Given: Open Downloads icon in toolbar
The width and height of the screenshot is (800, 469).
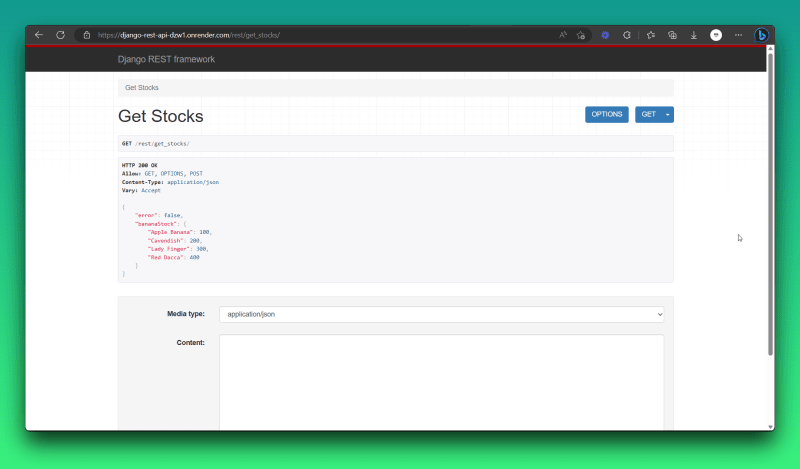Looking at the screenshot, I should [x=694, y=35].
